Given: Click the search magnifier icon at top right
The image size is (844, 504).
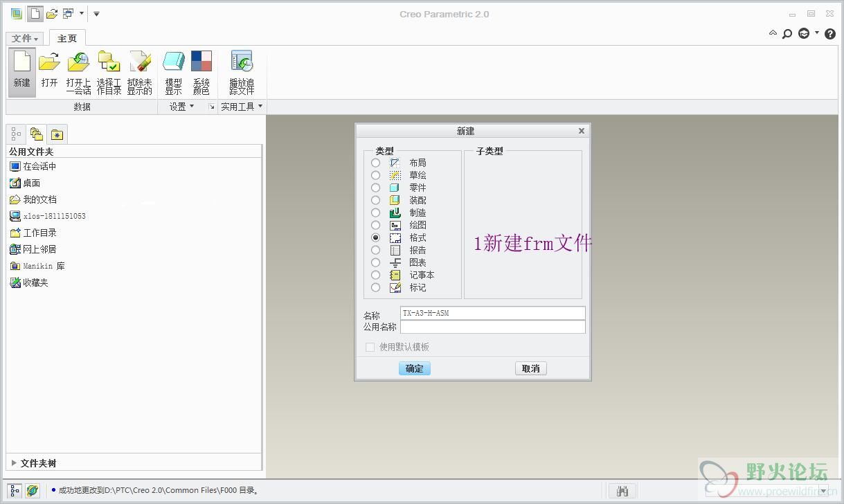Looking at the screenshot, I should pyautogui.click(x=787, y=33).
